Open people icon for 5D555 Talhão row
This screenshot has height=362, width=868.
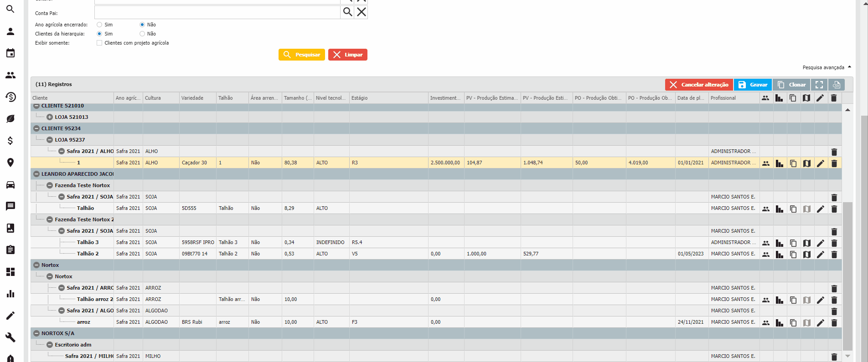coord(766,209)
